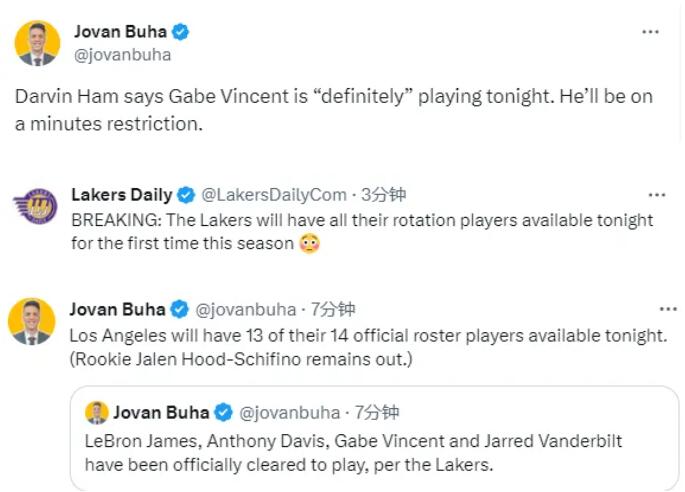The height and width of the screenshot is (492, 685).
Task: Click Jovan Buha name in quoted tweet
Action: click(161, 413)
